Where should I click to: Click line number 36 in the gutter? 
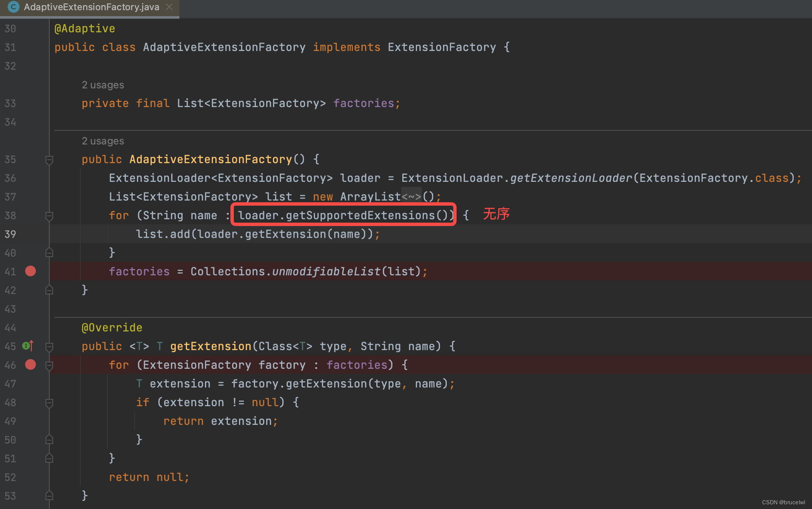10,178
